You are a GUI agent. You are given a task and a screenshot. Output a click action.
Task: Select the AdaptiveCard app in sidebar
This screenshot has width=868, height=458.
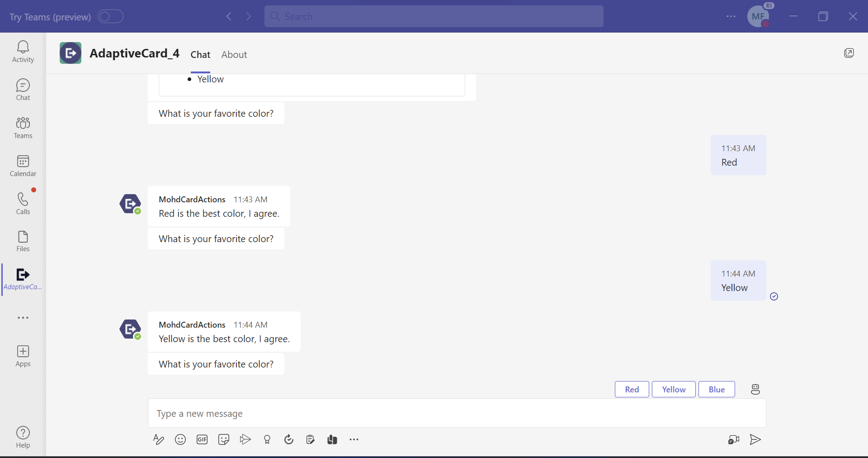[x=23, y=279]
